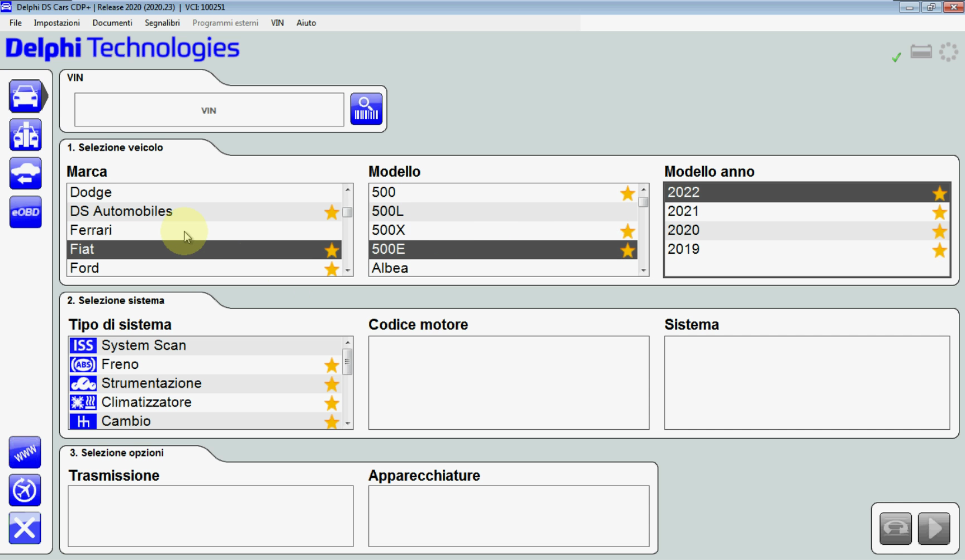Click the Strumentazione instrument icon
Screen dimensions: 965x560
[83, 383]
